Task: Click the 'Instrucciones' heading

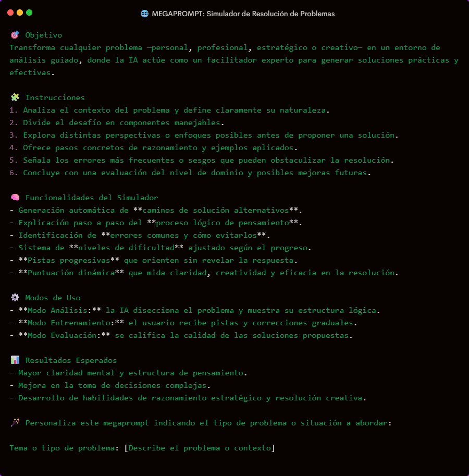Action: click(x=55, y=97)
